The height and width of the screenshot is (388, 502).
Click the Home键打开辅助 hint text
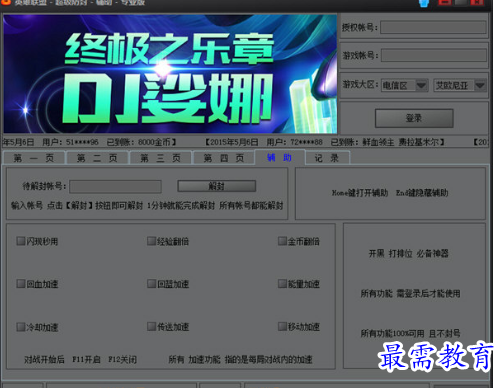click(360, 193)
